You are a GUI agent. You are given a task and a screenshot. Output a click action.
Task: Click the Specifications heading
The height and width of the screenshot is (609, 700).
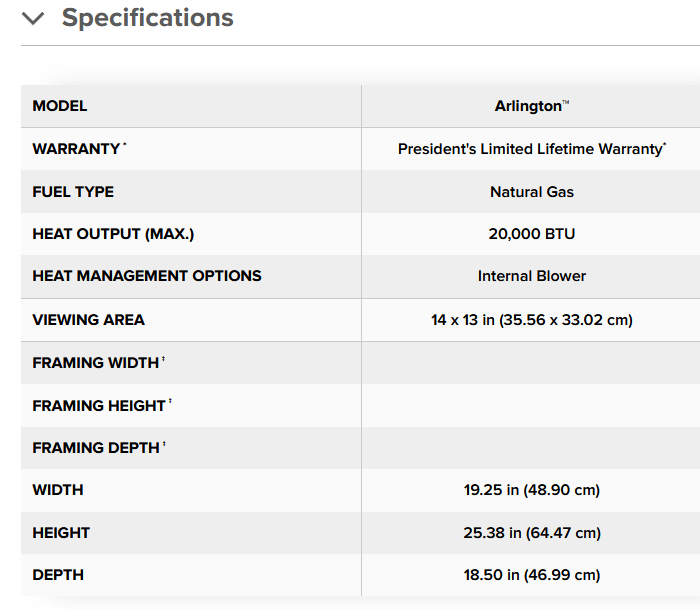[x=147, y=18]
